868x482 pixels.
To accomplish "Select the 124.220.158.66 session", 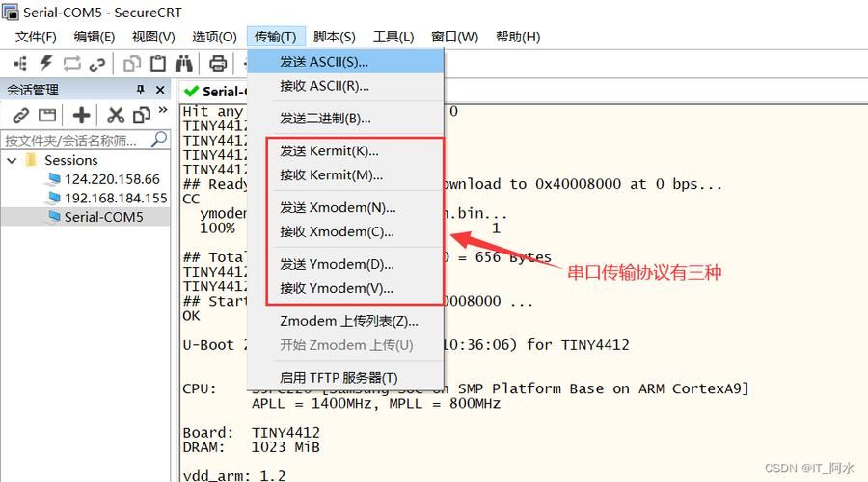I will coord(111,179).
